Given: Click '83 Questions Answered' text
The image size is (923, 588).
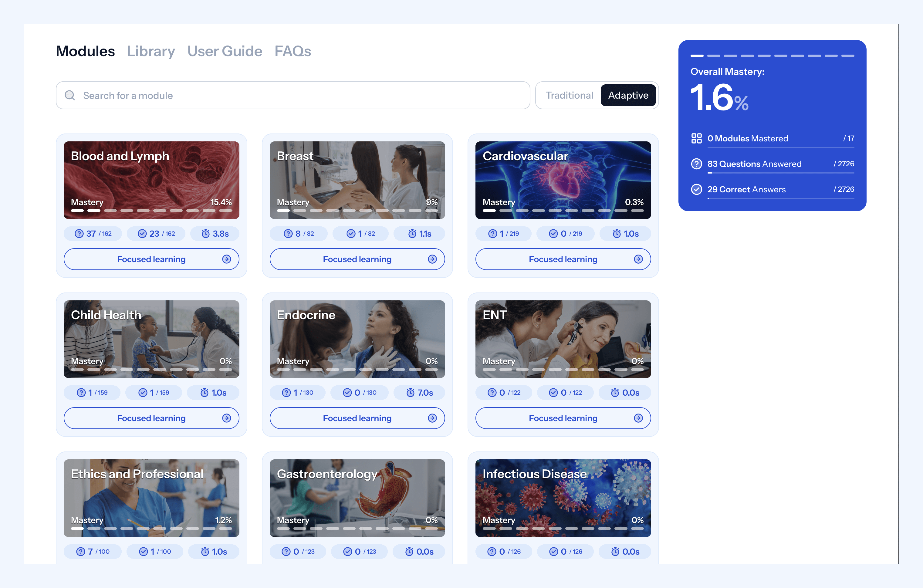Looking at the screenshot, I should click(x=754, y=164).
